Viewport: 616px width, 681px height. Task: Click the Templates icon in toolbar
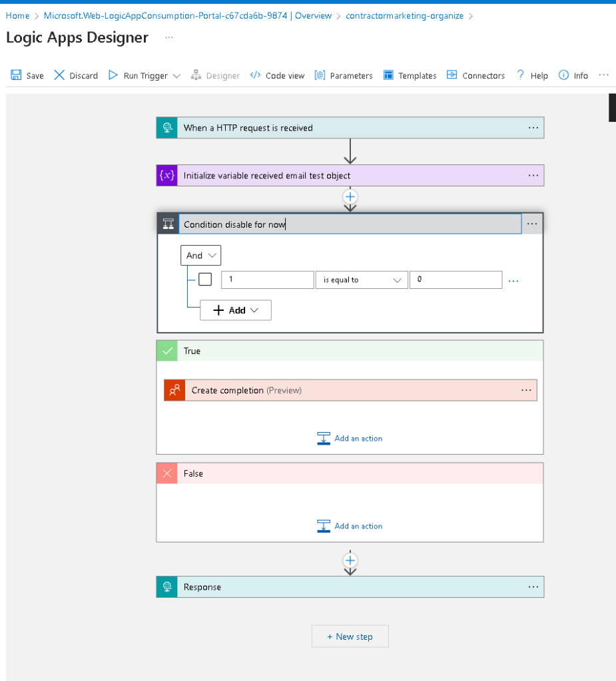pos(388,75)
